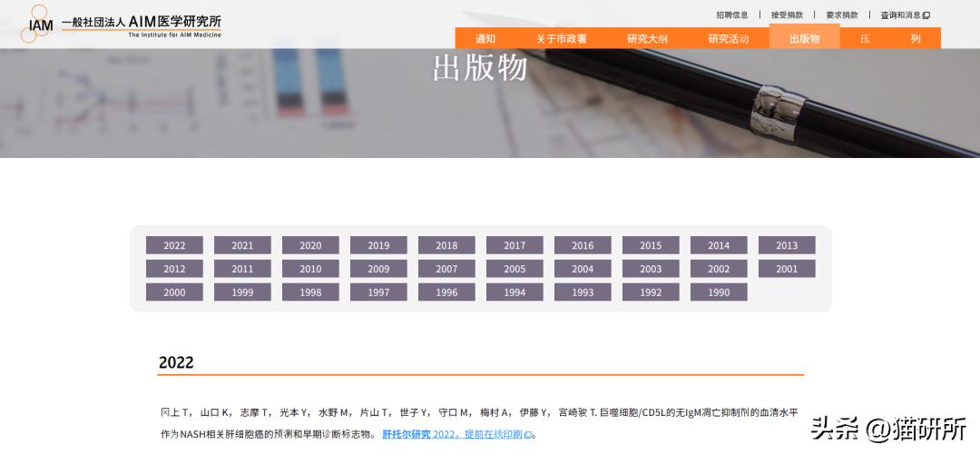The width and height of the screenshot is (980, 455).
Task: Go to the 1992 publications section
Action: pyautogui.click(x=651, y=292)
